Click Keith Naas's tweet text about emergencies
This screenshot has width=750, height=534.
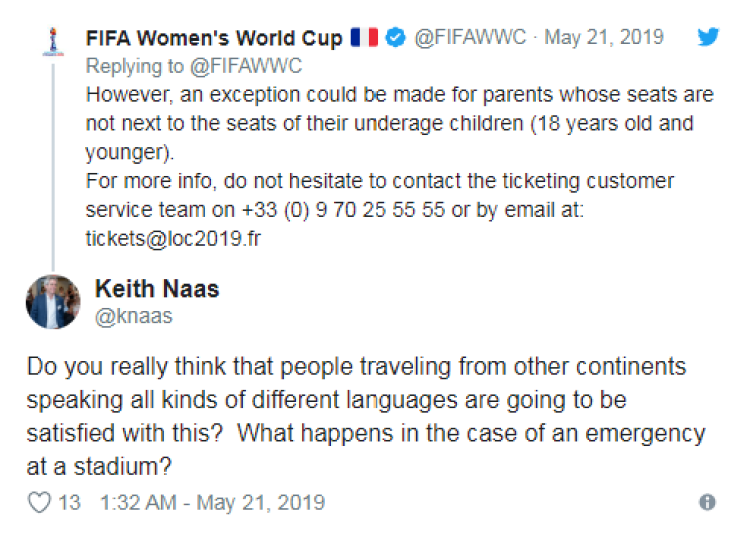click(365, 416)
